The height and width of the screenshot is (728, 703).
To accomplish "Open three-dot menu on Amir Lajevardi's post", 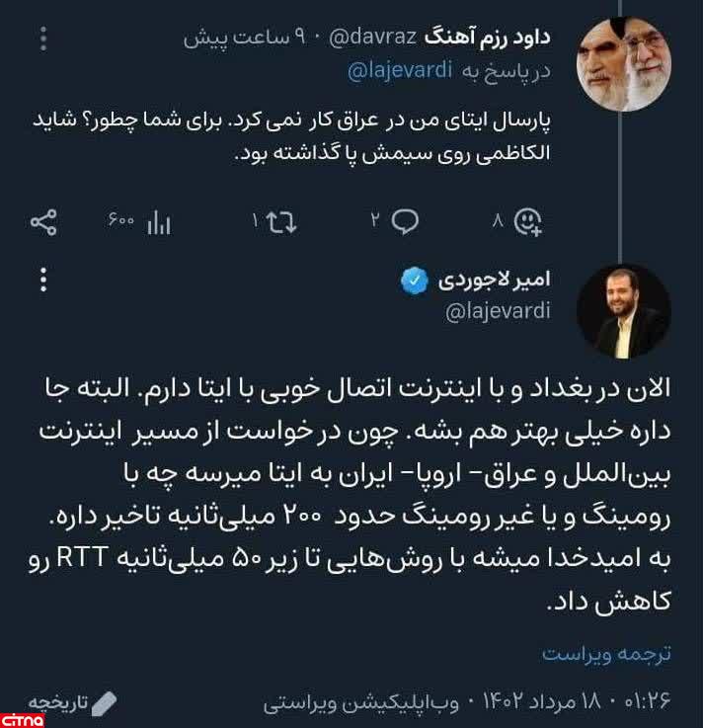I will (x=43, y=281).
